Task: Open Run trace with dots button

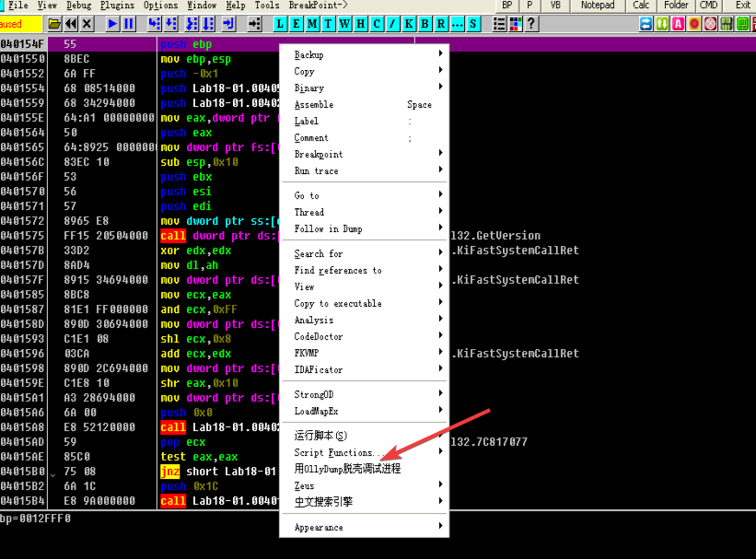Action: tap(457, 24)
